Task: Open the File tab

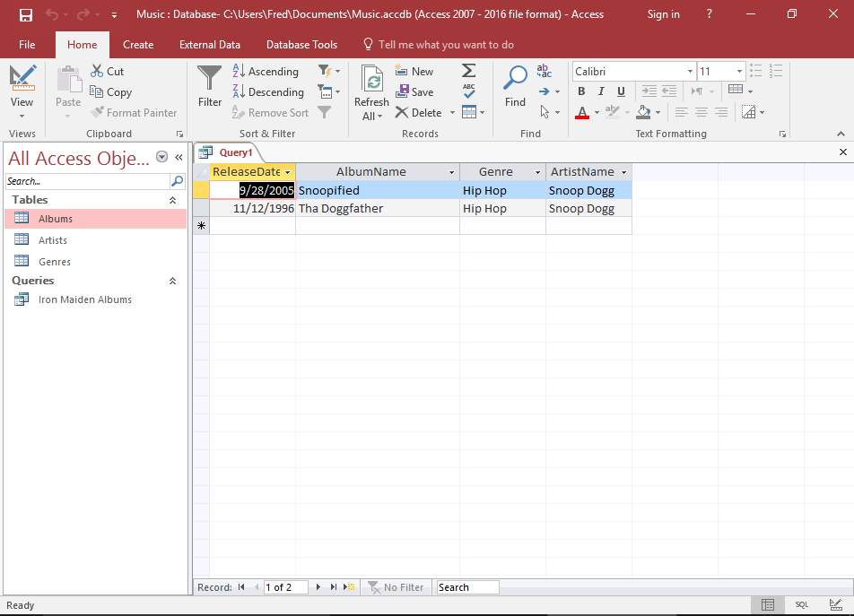Action: click(27, 45)
